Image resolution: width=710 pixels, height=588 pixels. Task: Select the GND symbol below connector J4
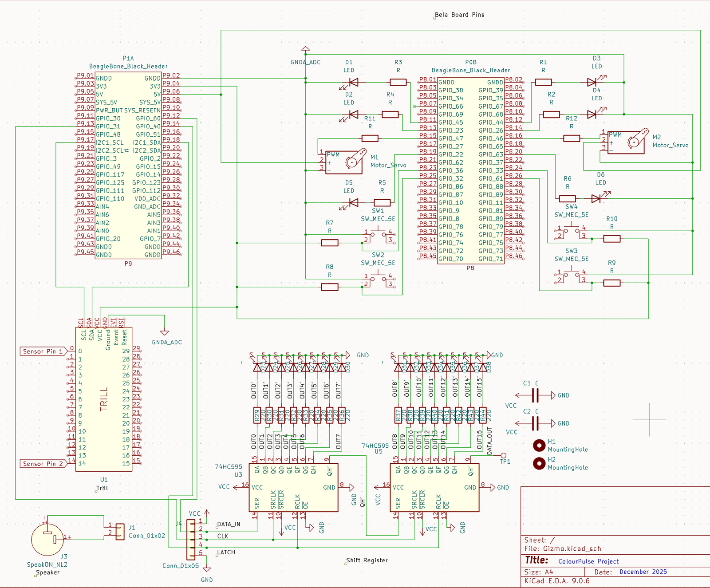point(207,569)
